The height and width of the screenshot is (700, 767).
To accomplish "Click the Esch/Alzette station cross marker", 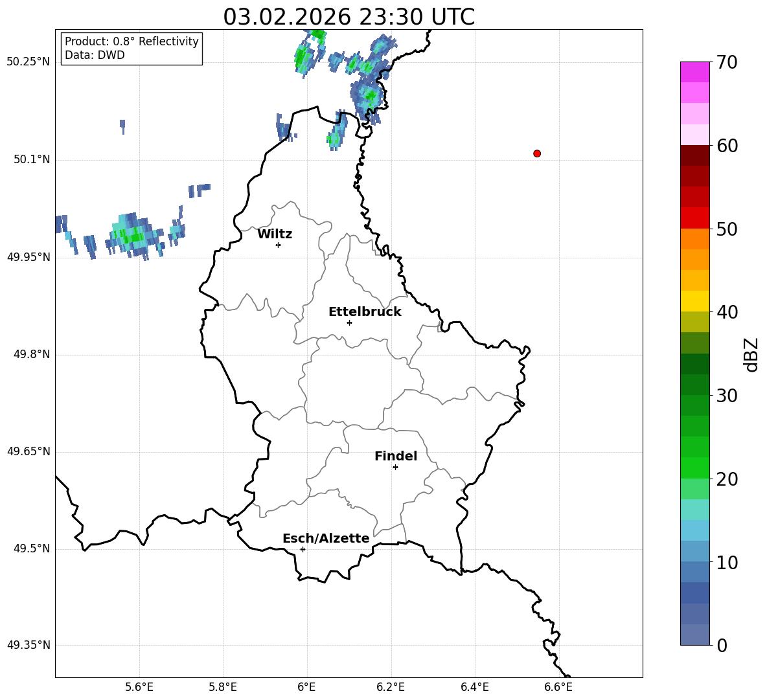I will (303, 549).
